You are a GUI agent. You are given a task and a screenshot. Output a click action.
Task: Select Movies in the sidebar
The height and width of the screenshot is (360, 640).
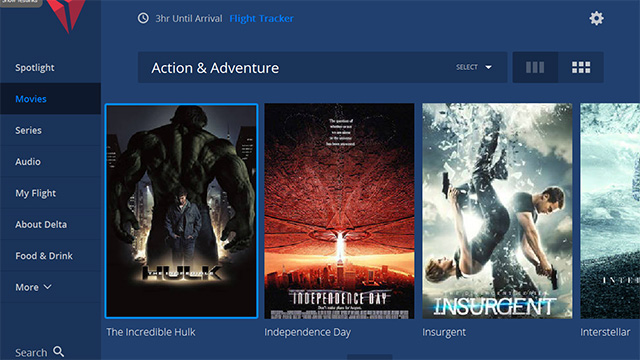31,99
